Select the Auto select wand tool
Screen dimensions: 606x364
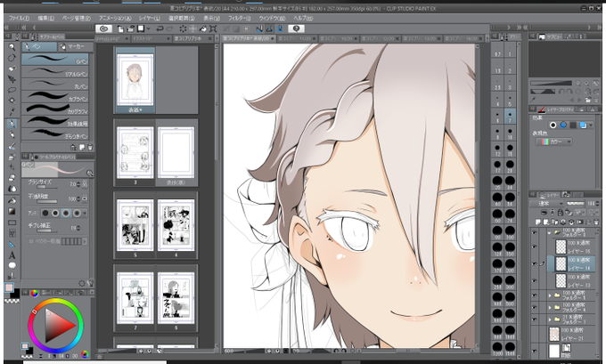click(x=12, y=101)
